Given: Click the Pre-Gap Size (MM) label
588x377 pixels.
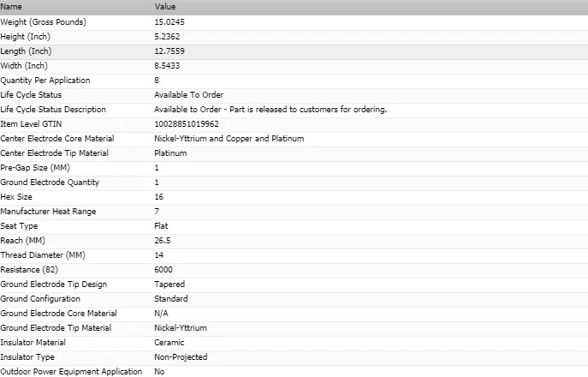Looking at the screenshot, I should click(x=35, y=168).
